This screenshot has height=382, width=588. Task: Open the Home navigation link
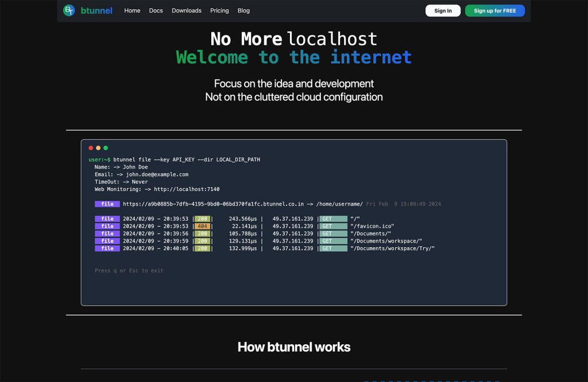coord(132,10)
